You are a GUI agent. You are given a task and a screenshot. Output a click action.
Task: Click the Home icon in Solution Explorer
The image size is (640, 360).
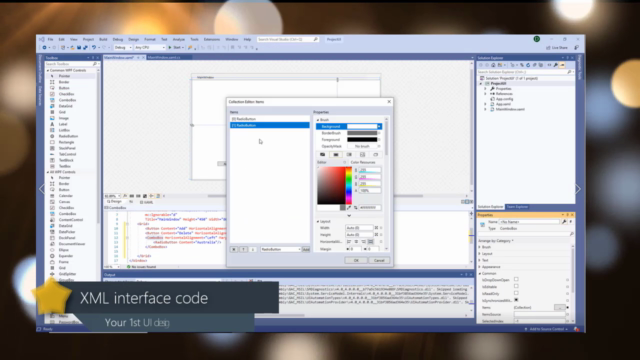[493, 65]
